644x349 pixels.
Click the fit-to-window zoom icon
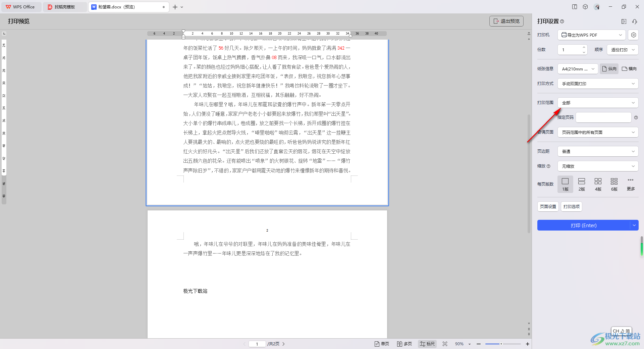[x=445, y=344]
